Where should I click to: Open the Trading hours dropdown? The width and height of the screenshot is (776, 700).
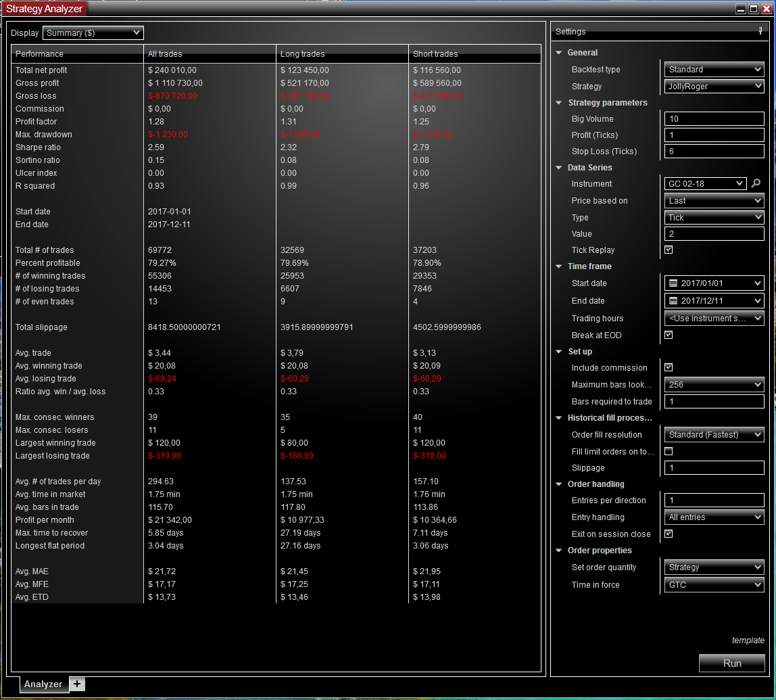click(x=714, y=319)
